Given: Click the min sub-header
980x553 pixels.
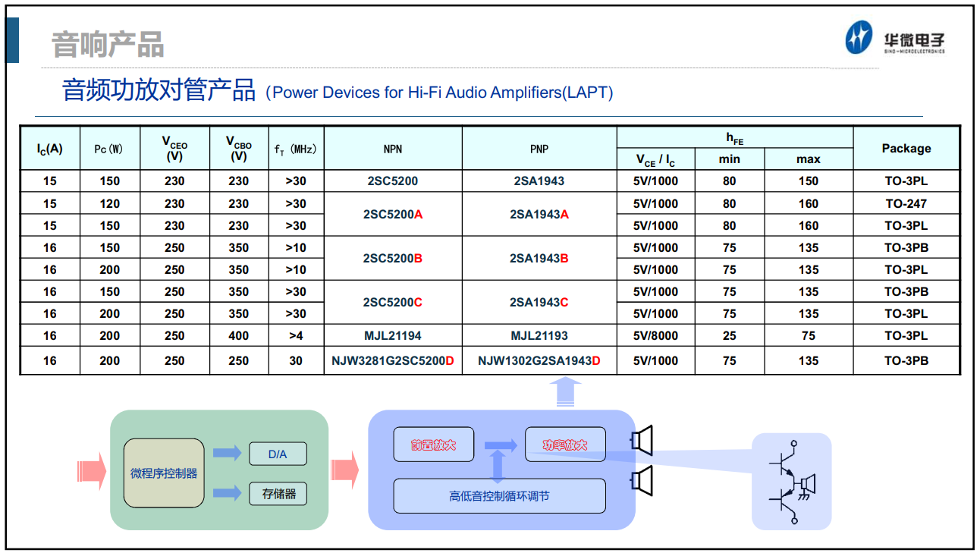Looking at the screenshot, I should [730, 159].
